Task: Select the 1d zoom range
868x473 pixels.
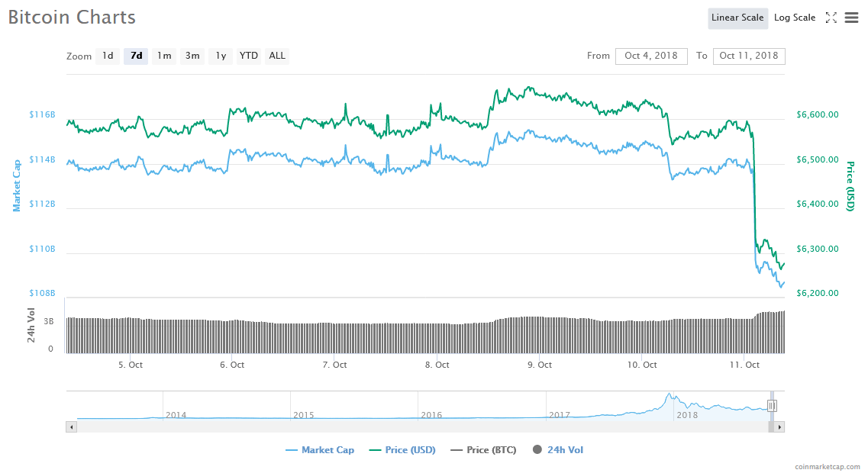Action: (x=108, y=56)
